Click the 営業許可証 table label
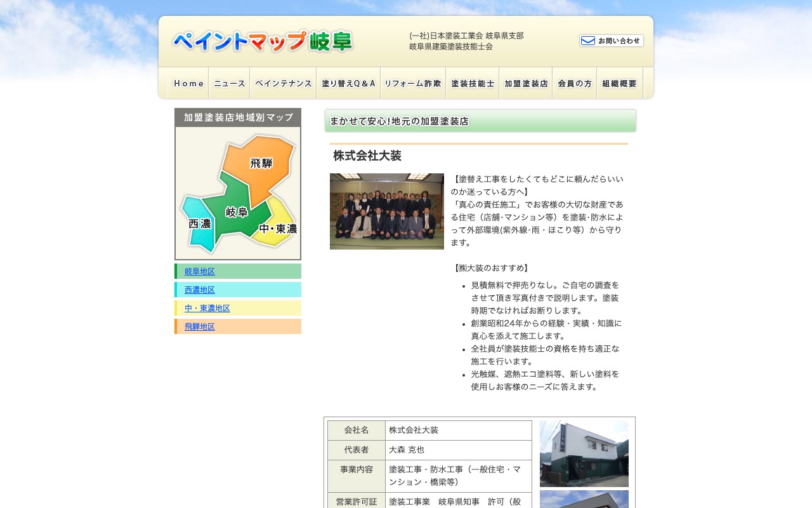This screenshot has width=812, height=508. 357,502
